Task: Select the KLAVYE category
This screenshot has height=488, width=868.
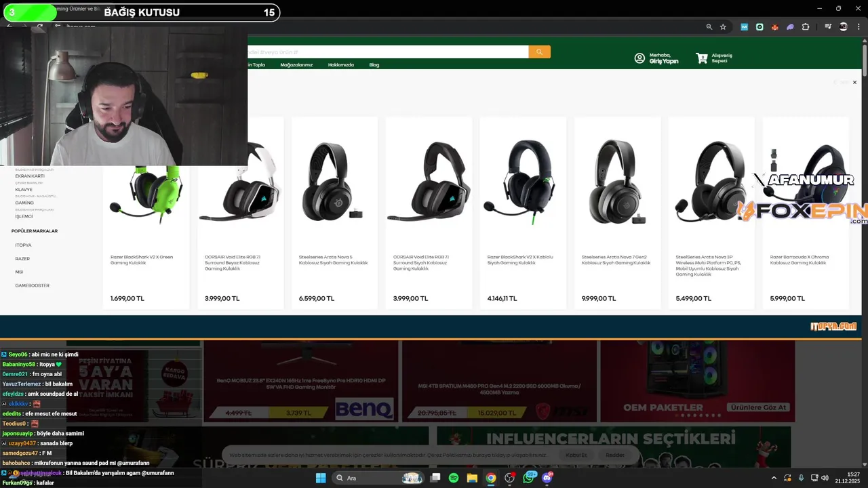Action: [24, 190]
